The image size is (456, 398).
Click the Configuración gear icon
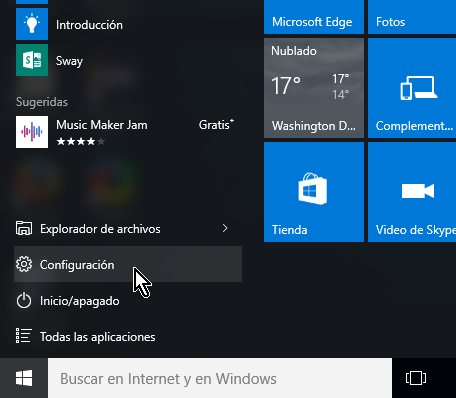(x=24, y=264)
